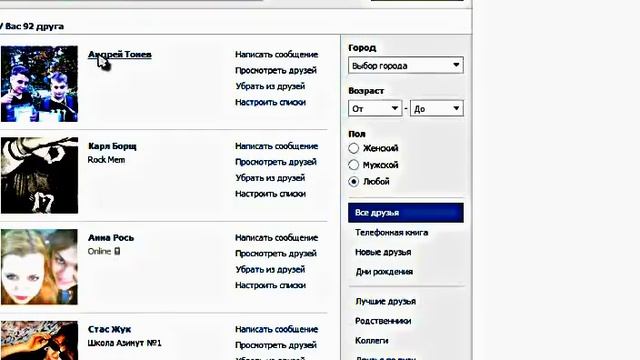Open Карл Борщ profile link
Image resolution: width=640 pixels, height=360 pixels.
tap(112, 146)
